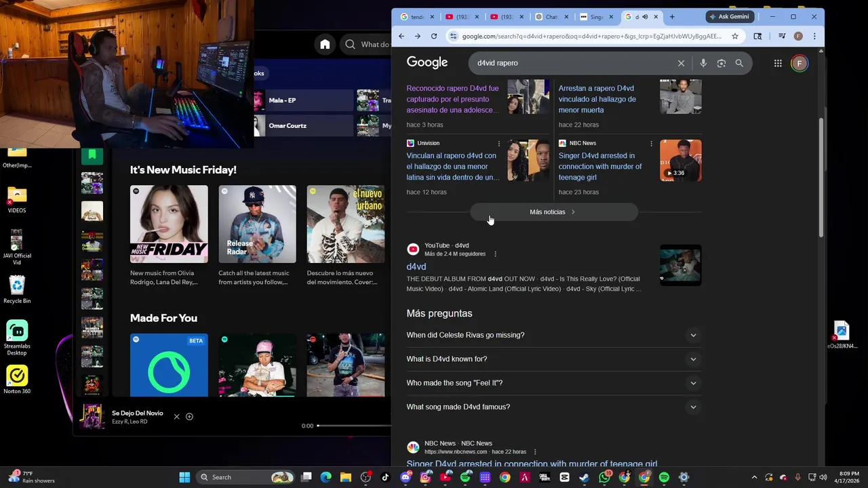Click the Windows Start button
The height and width of the screenshot is (488, 868).
184,477
